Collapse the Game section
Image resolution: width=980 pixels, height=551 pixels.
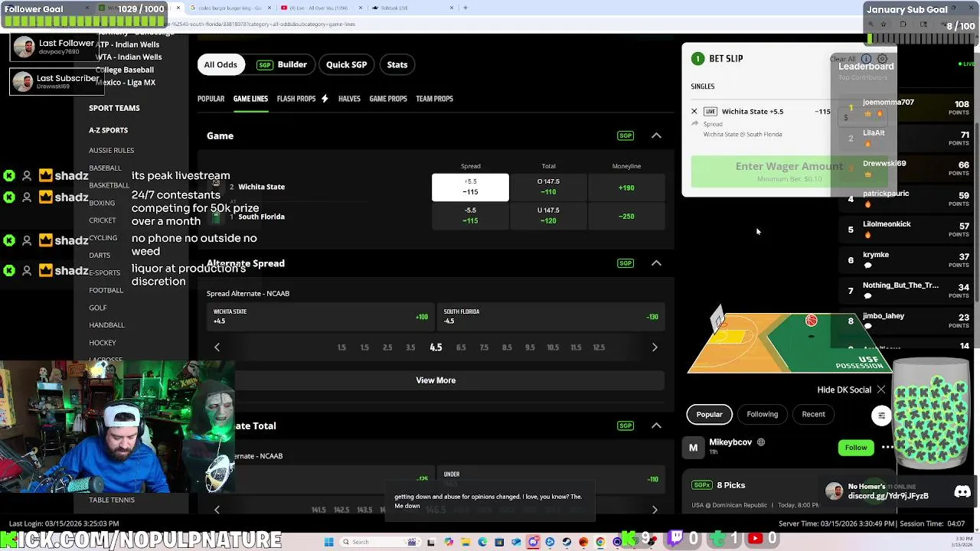tap(656, 135)
